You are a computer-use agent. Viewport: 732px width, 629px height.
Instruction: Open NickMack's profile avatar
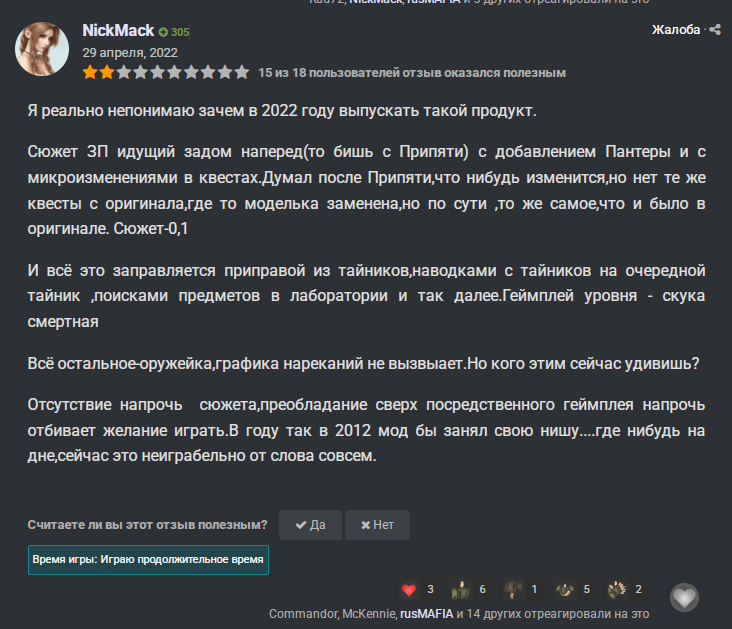(x=42, y=49)
